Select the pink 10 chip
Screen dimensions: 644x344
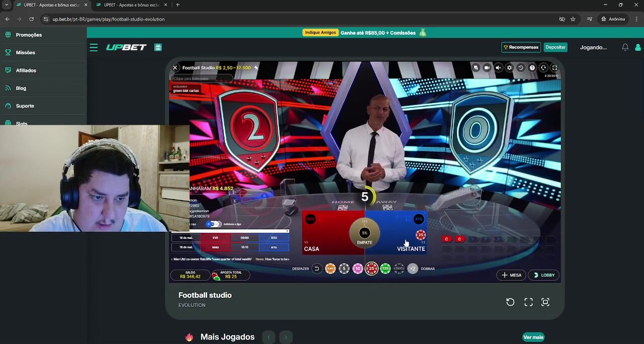[x=358, y=269]
